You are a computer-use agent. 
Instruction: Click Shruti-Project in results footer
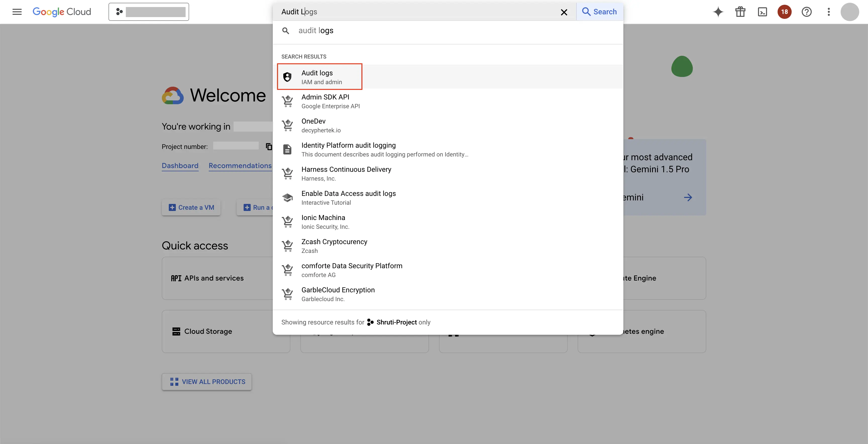tap(396, 322)
